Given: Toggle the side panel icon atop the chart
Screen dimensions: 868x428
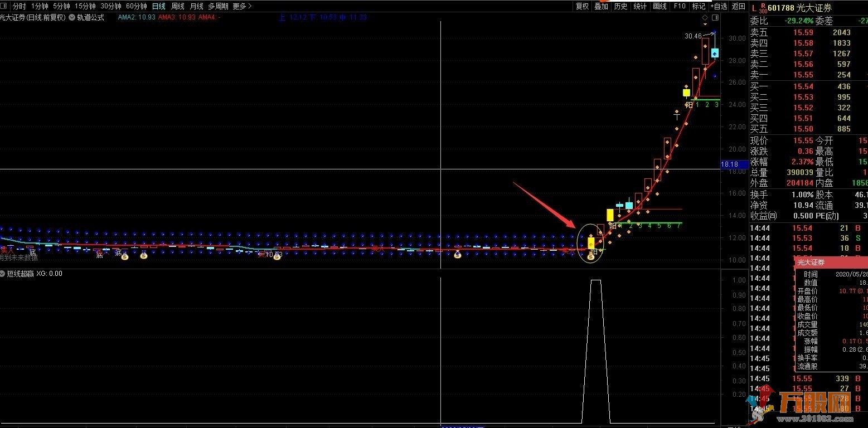Looking at the screenshot, I should 715,18.
